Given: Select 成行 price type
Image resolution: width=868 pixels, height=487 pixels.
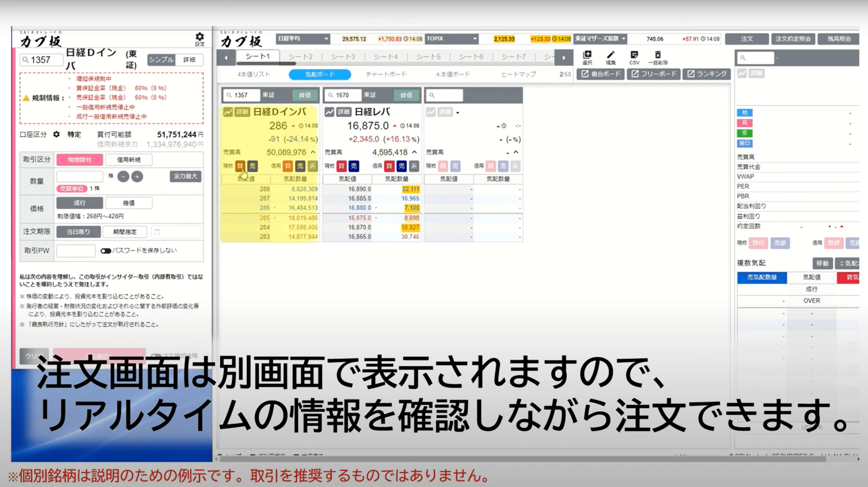Looking at the screenshot, I should pos(80,203).
